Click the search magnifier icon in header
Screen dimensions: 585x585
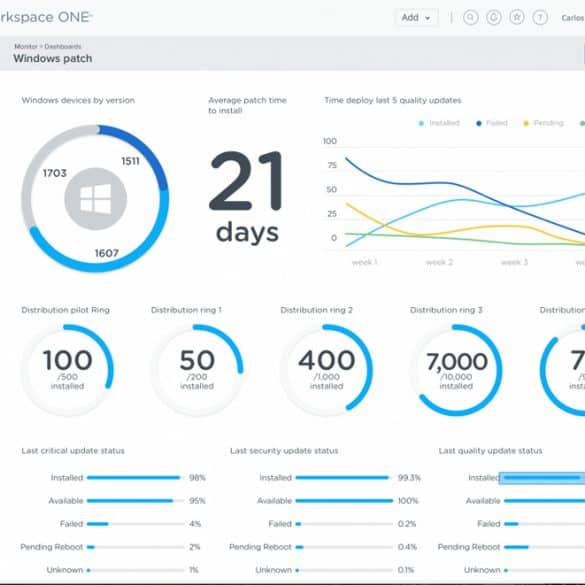470,17
